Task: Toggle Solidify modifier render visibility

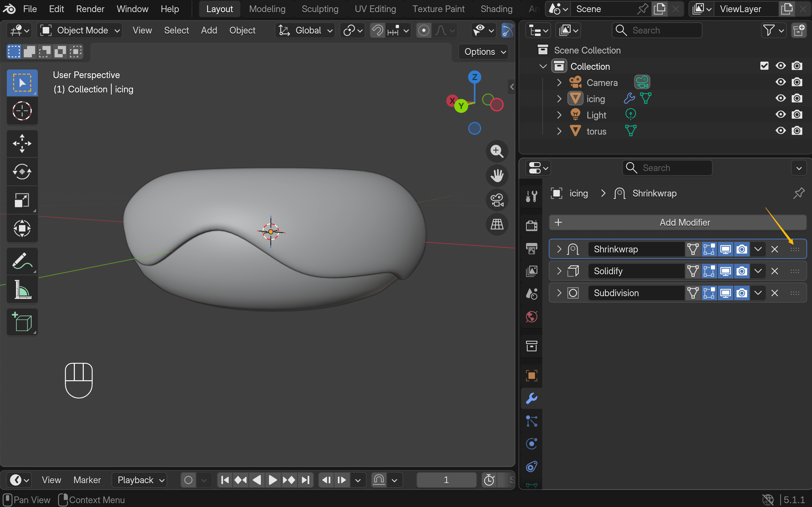Action: 741,271
